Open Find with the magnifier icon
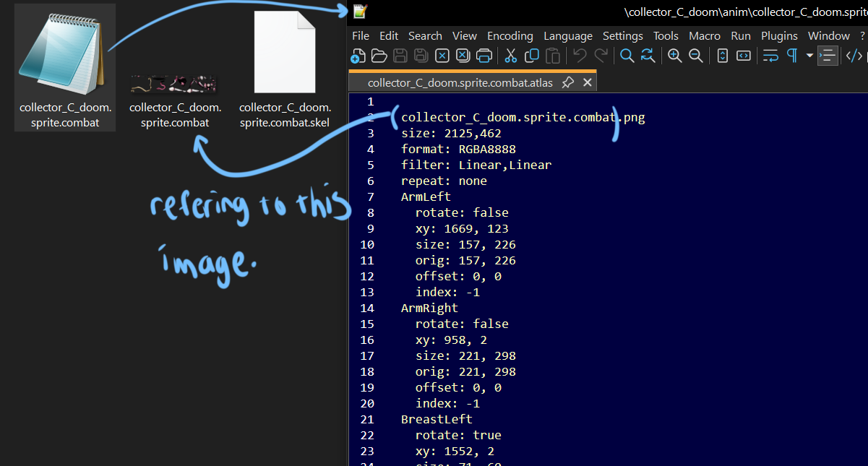 pyautogui.click(x=627, y=56)
